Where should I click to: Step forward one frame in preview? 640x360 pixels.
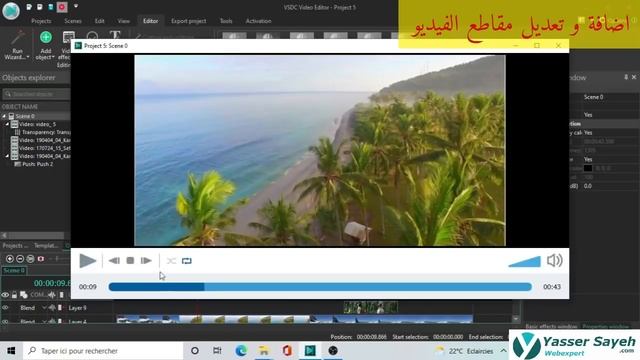(146, 260)
